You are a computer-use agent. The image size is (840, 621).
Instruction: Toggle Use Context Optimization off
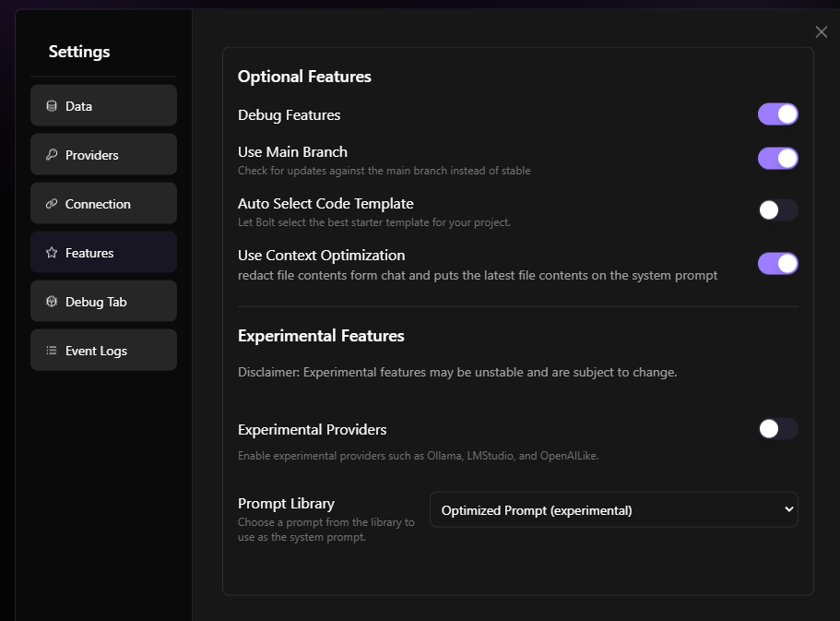(778, 263)
